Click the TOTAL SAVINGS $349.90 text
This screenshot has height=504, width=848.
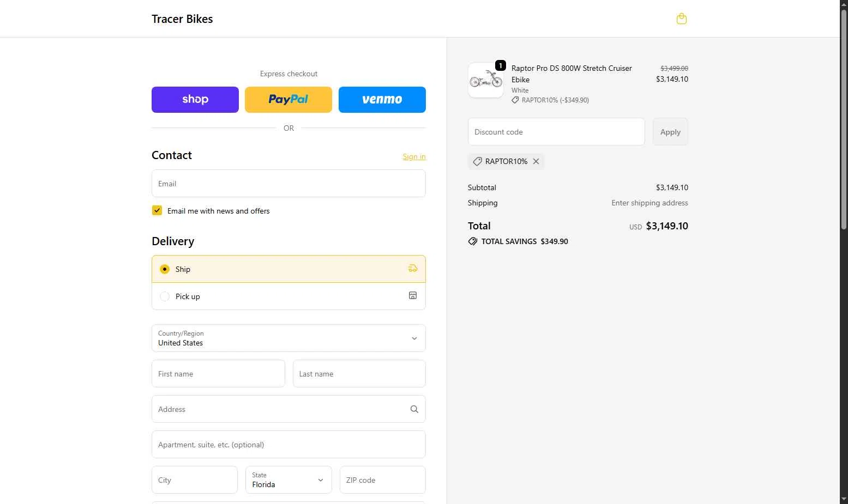[x=525, y=241]
